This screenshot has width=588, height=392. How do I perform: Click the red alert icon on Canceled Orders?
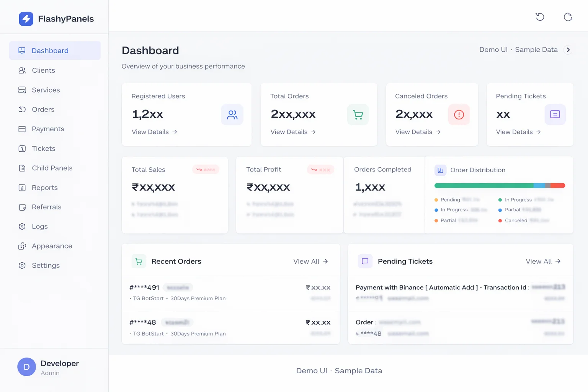(459, 114)
